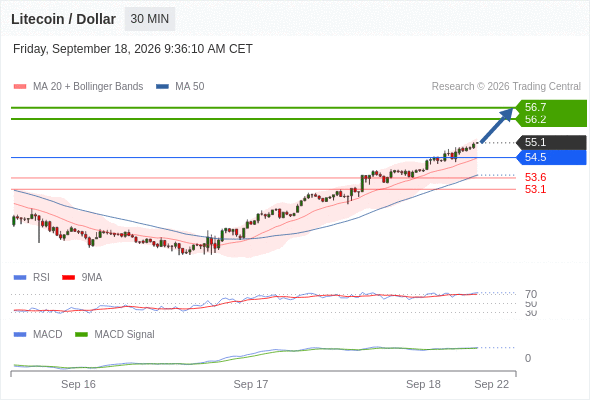This screenshot has width=590, height=400.
Task: Select the RSI blue legend marker
Action: pos(20,278)
